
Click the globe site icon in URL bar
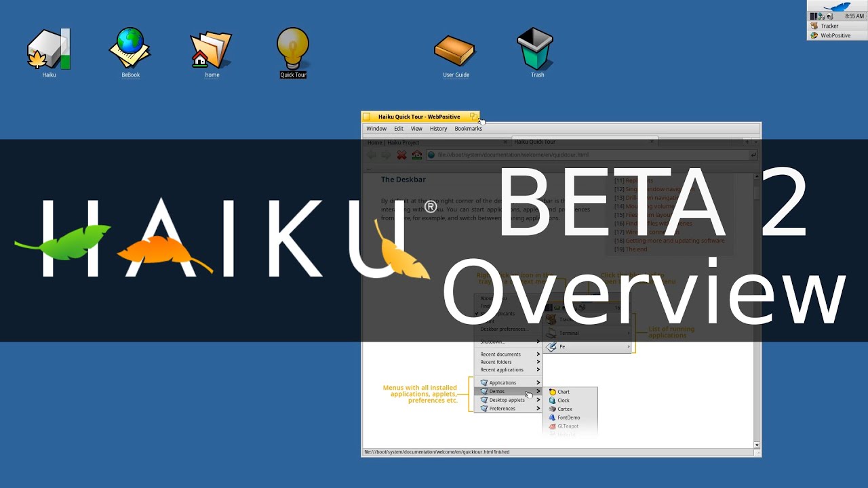tap(431, 155)
